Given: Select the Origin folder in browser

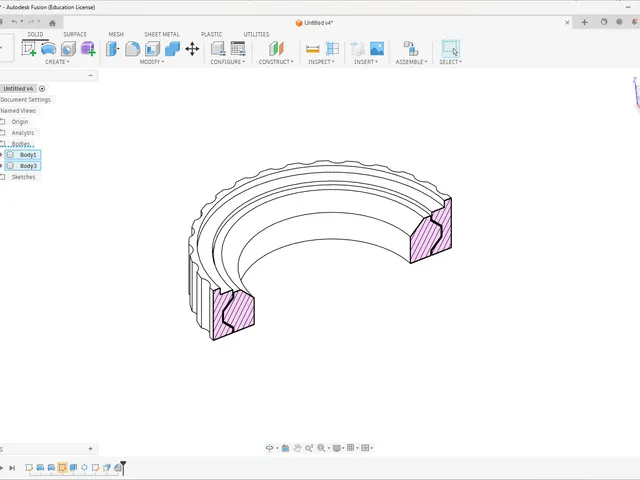Looking at the screenshot, I should pyautogui.click(x=20, y=122).
